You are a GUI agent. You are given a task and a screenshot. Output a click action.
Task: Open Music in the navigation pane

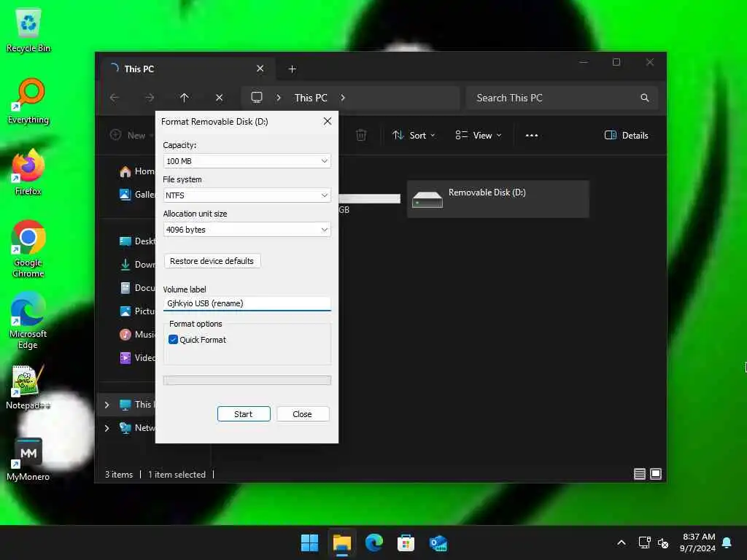[x=136, y=334]
